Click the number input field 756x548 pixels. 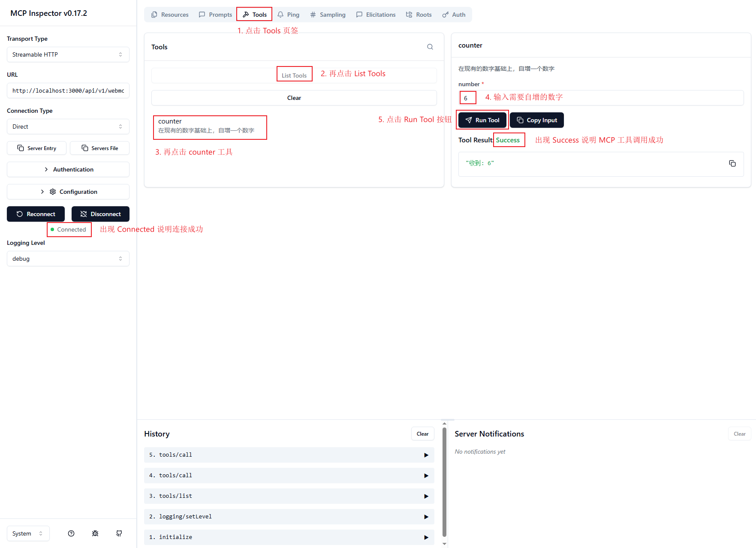600,98
